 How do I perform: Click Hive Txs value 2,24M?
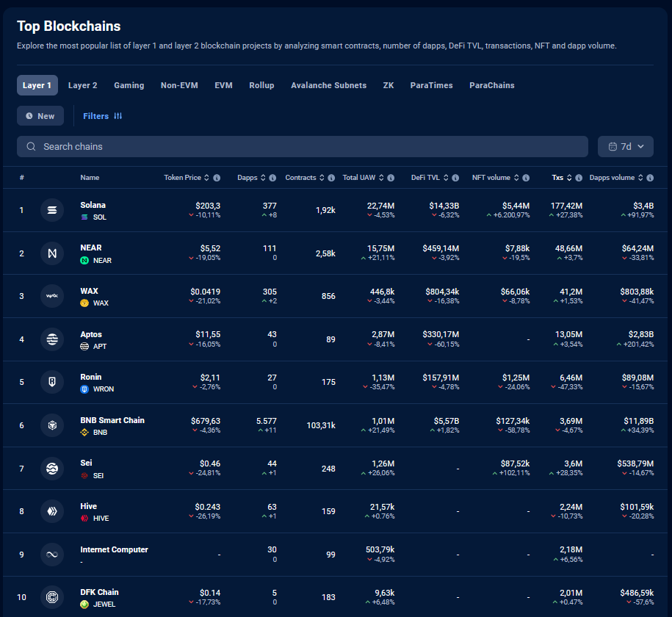tap(571, 507)
